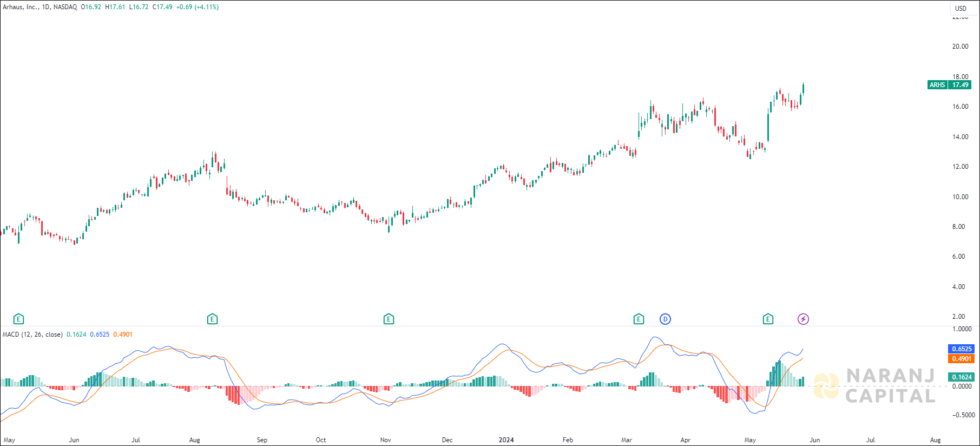Click the blue dividend D marker
The image size is (980, 446).
(x=665, y=319)
